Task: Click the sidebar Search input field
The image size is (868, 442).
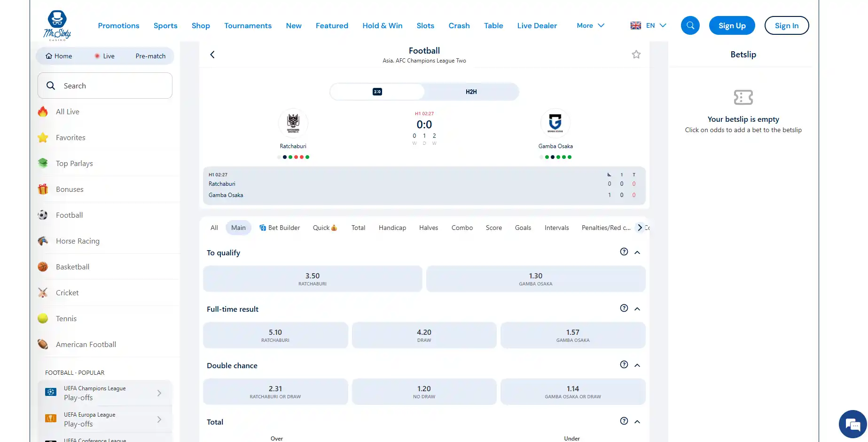Action: pyautogui.click(x=105, y=86)
